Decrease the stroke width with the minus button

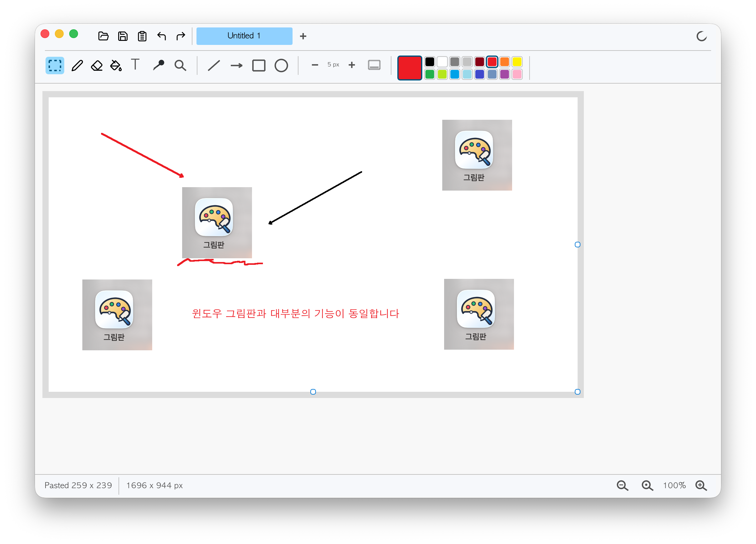click(x=315, y=65)
